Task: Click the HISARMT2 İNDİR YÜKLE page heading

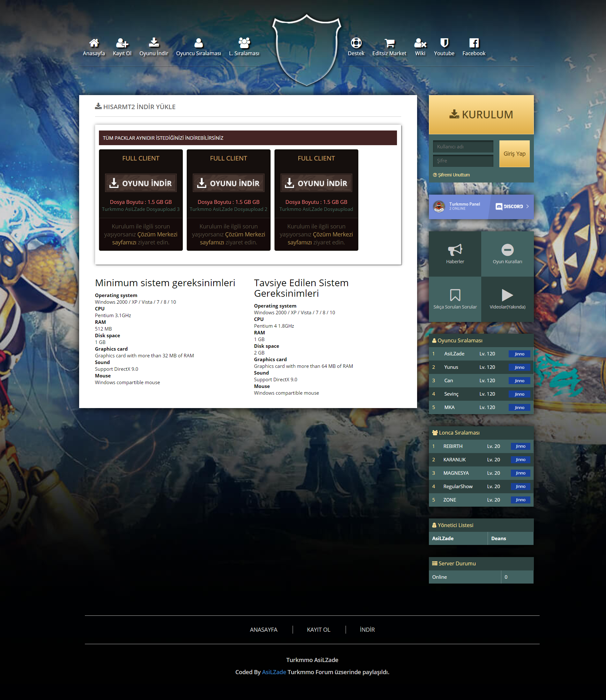Action: 135,107
